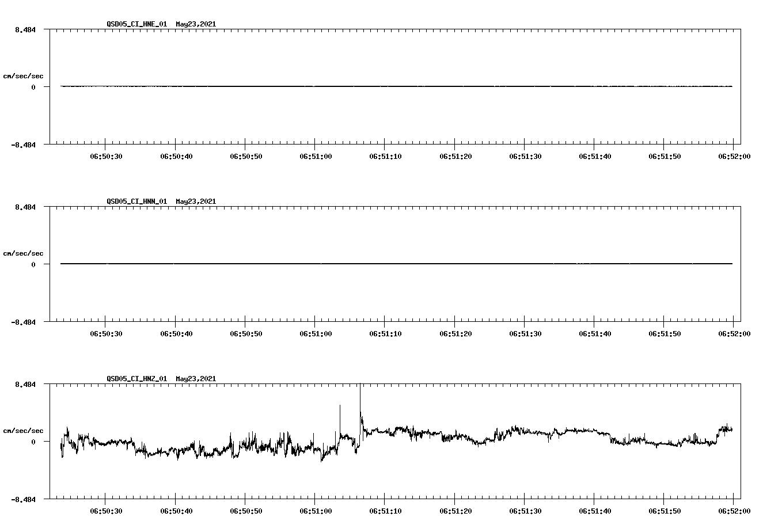Click 06:52:00 time label under HNN plot
Viewport: 782px width, 532px height.
(734, 333)
